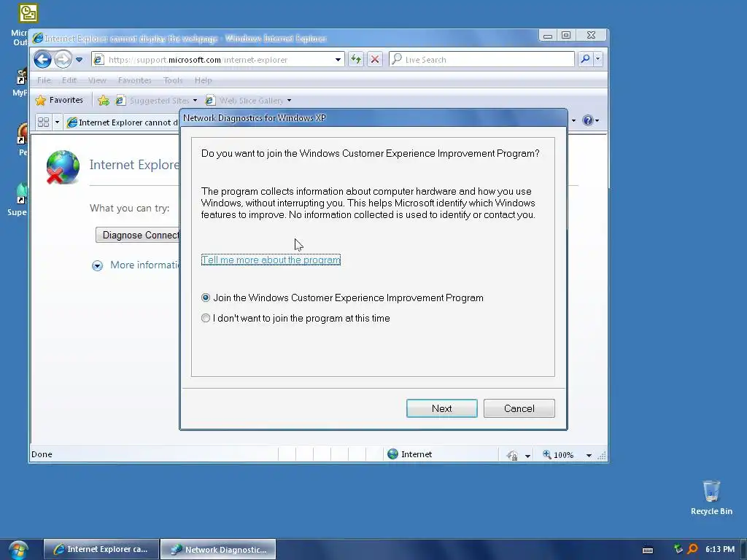Click the keyboard icon in system tray
747x560 pixels.
pyautogui.click(x=648, y=550)
